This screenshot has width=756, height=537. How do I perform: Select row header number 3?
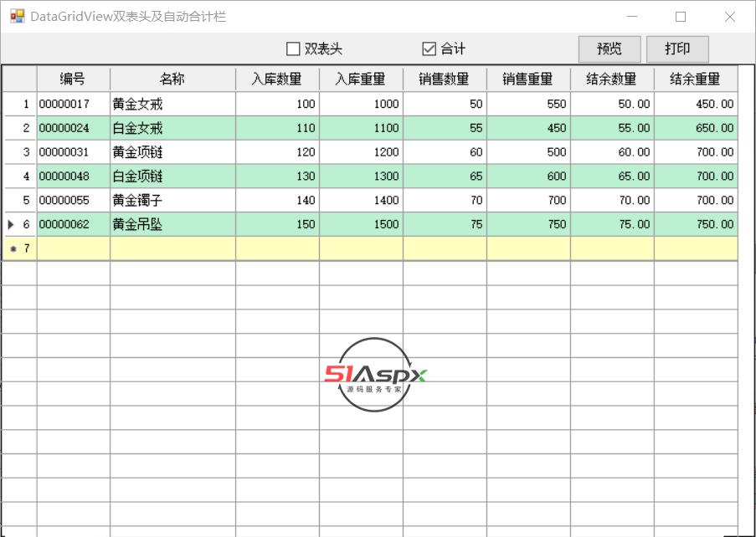tap(20, 152)
